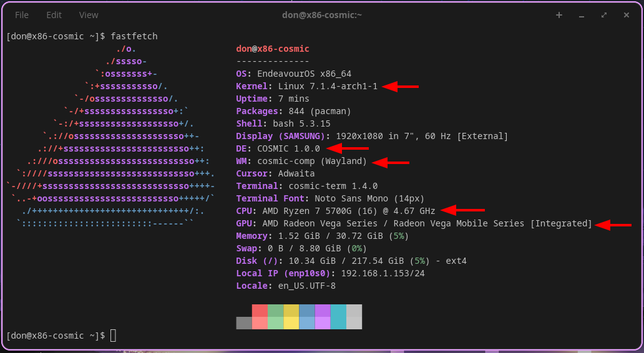Click the Terminal cosmic-term 1.4.0 line
Image resolution: width=644 pixels, height=353 pixels.
click(307, 186)
